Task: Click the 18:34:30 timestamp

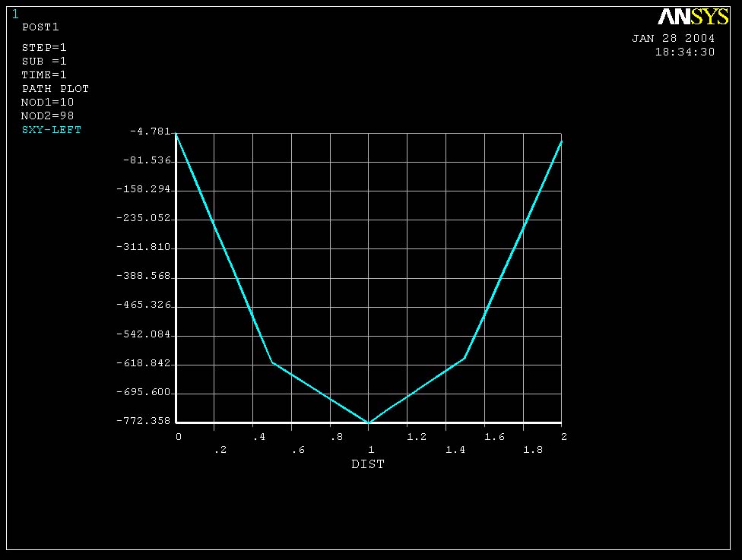Action: 685,52
